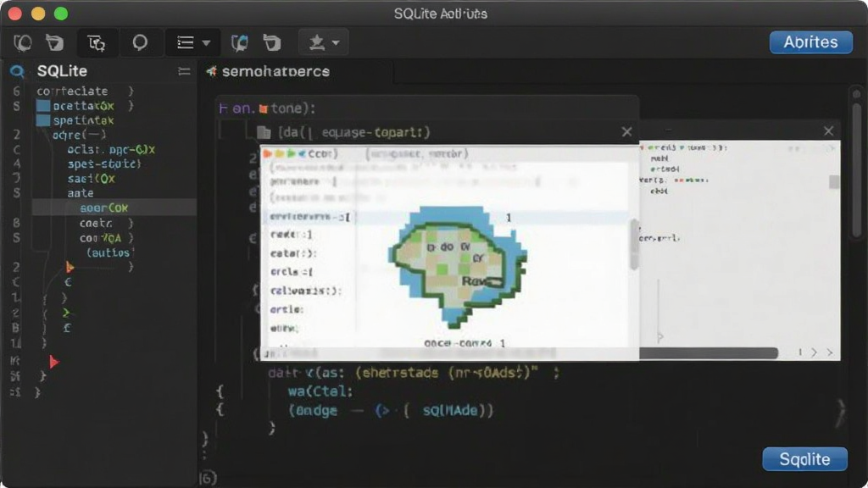This screenshot has height=488, width=868.
Task: Click the blue search icon beside SQLite
Action: [17, 71]
